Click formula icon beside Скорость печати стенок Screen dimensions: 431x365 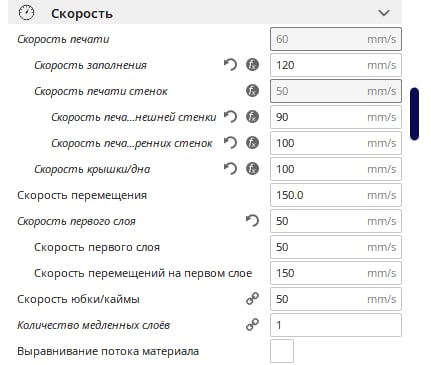click(252, 91)
